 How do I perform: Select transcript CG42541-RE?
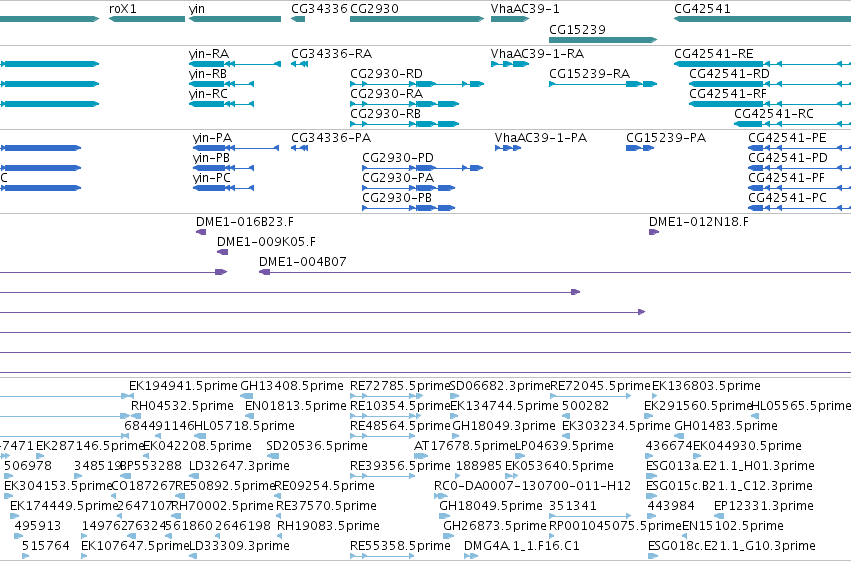tap(714, 54)
